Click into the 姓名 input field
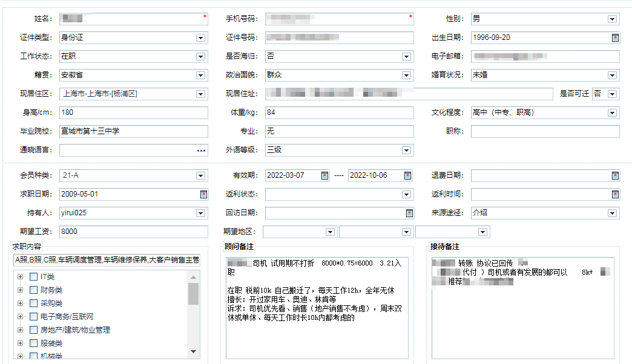Screen dimensions: 632x364 click(x=133, y=19)
